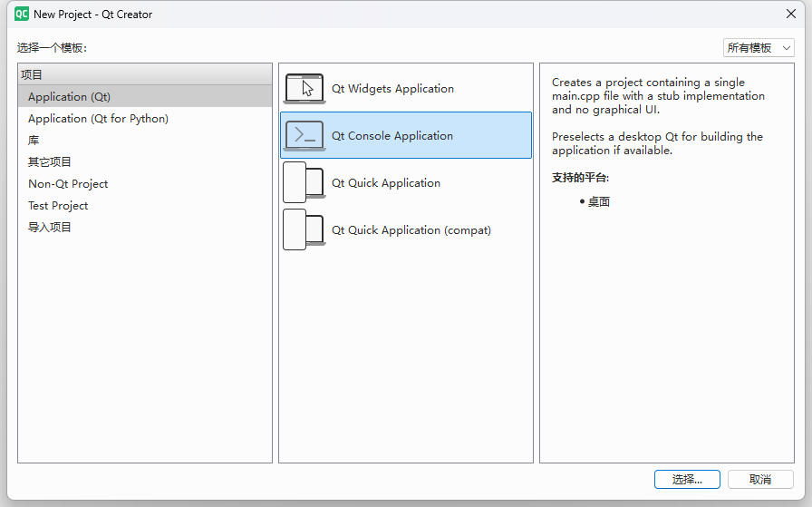The height and width of the screenshot is (507, 812).
Task: Close the New Project dialog
Action: pyautogui.click(x=791, y=14)
